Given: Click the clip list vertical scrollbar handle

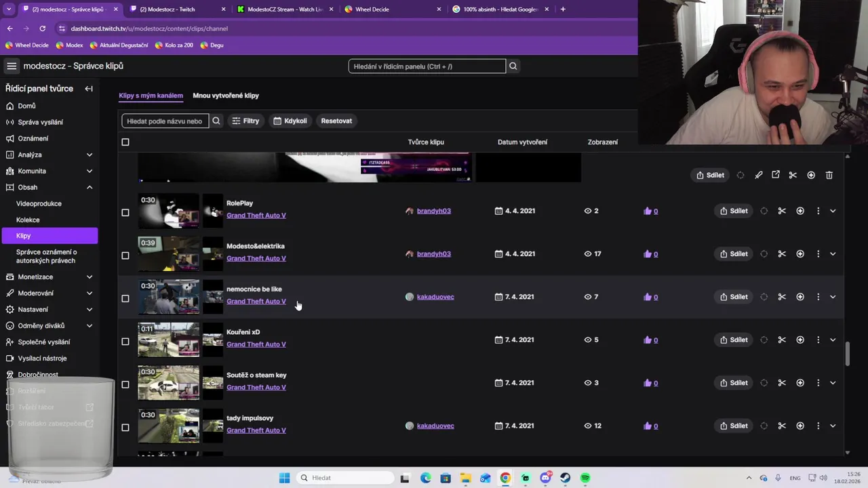Looking at the screenshot, I should [x=847, y=353].
